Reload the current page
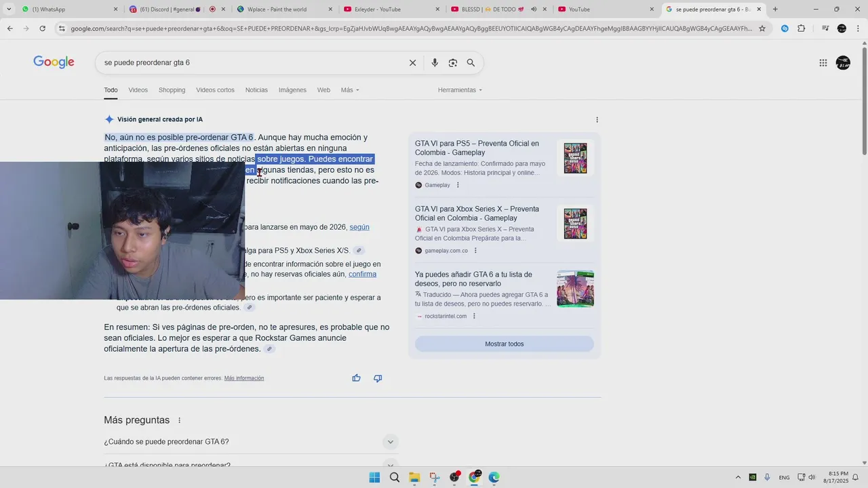Viewport: 868px width, 488px height. click(42, 28)
